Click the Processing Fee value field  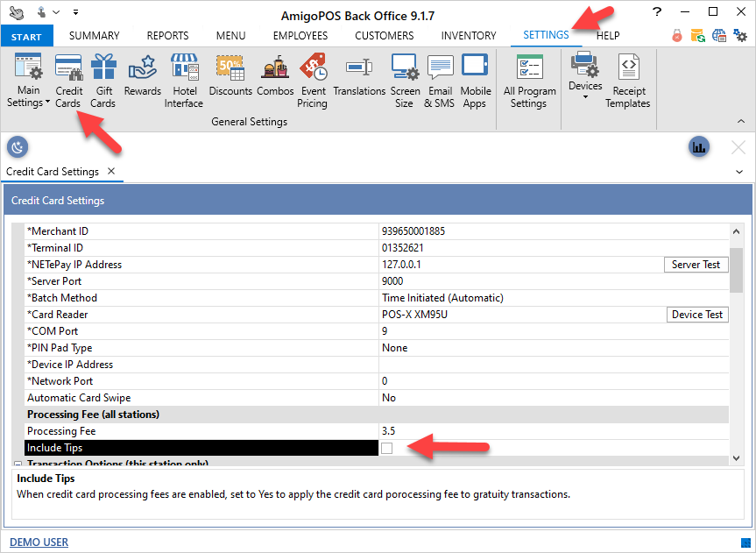(x=552, y=431)
